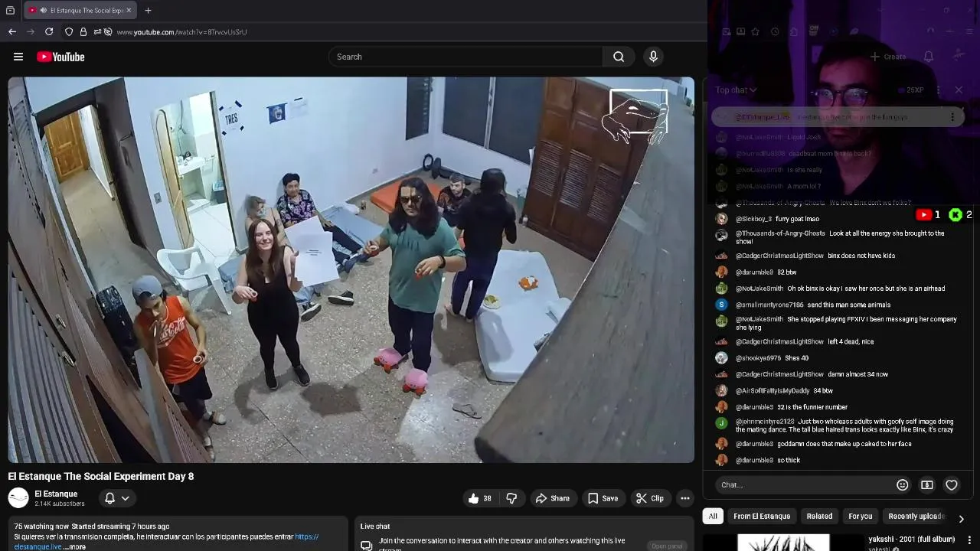Type in the Chat... message field
This screenshot has width=980, height=551.
pyautogui.click(x=804, y=484)
